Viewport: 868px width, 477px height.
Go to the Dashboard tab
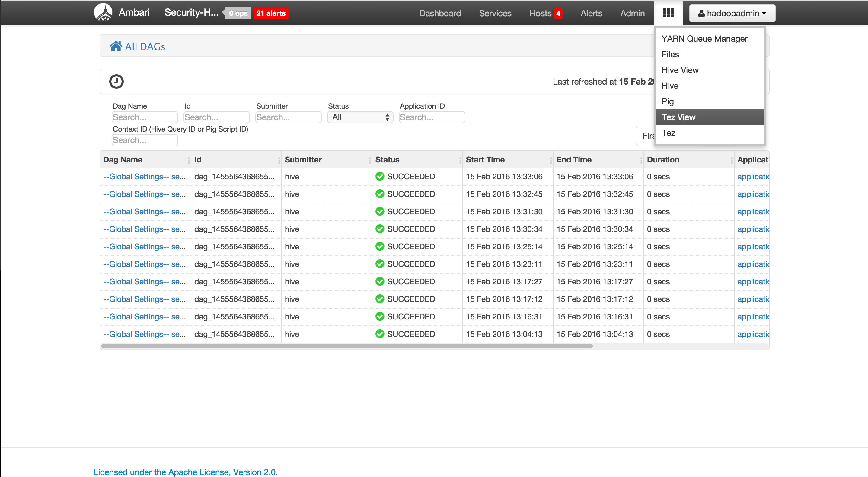click(440, 13)
